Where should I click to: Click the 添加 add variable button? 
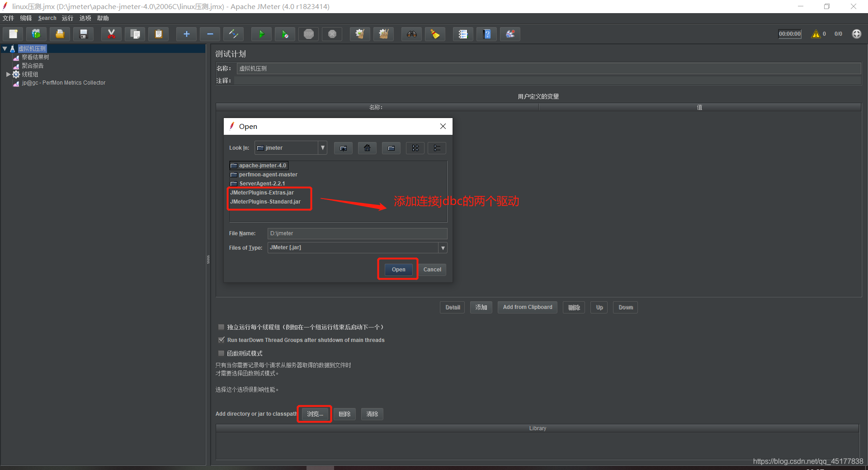[x=481, y=307]
